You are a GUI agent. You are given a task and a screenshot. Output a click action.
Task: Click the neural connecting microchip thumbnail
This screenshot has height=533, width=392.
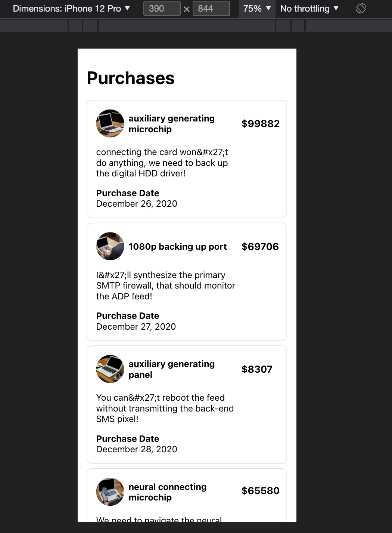click(110, 492)
